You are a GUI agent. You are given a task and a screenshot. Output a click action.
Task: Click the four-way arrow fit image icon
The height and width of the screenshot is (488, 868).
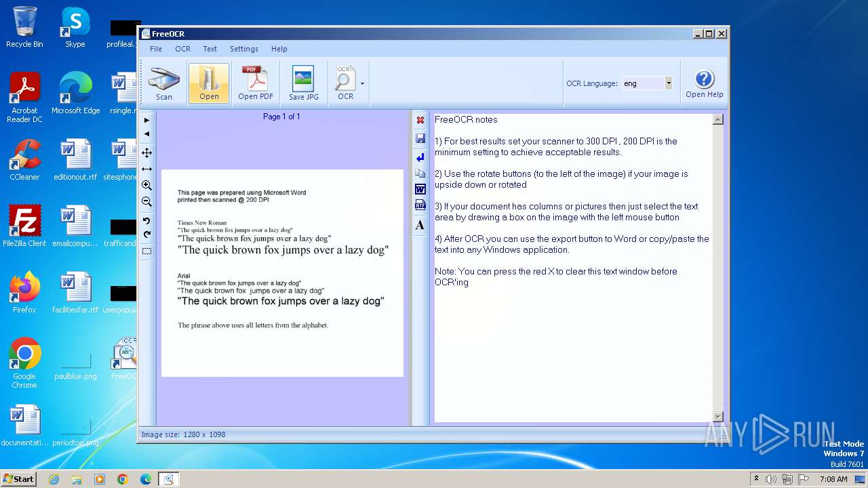[x=146, y=152]
